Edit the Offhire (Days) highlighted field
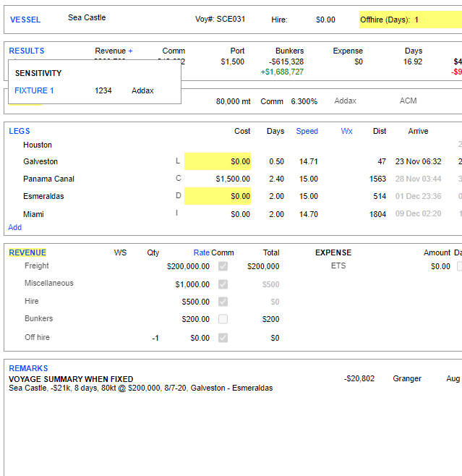This screenshot has width=462, height=476. point(410,20)
